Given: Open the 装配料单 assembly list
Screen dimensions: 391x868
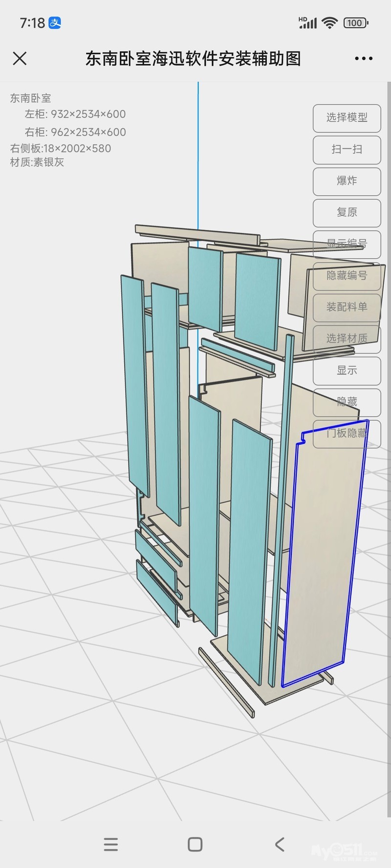Looking at the screenshot, I should 347,307.
